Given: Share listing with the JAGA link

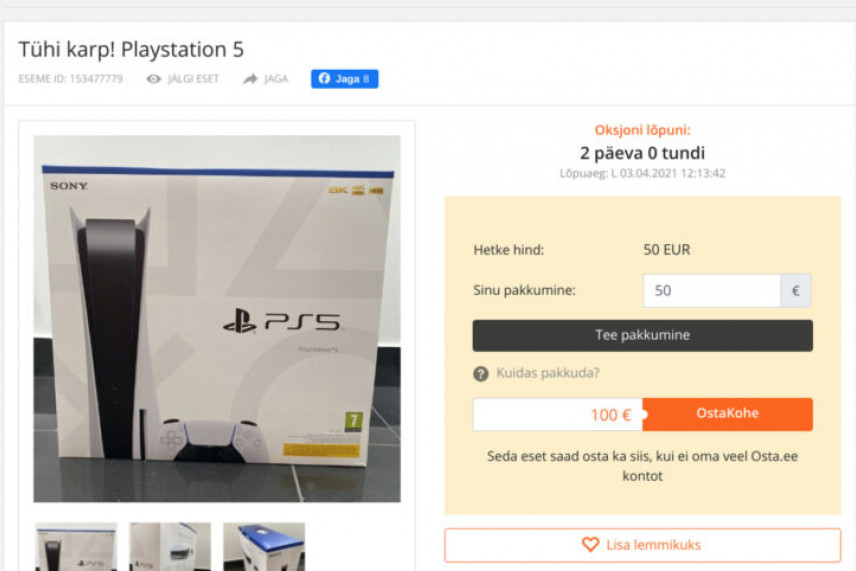Looking at the screenshot, I should tap(276, 79).
